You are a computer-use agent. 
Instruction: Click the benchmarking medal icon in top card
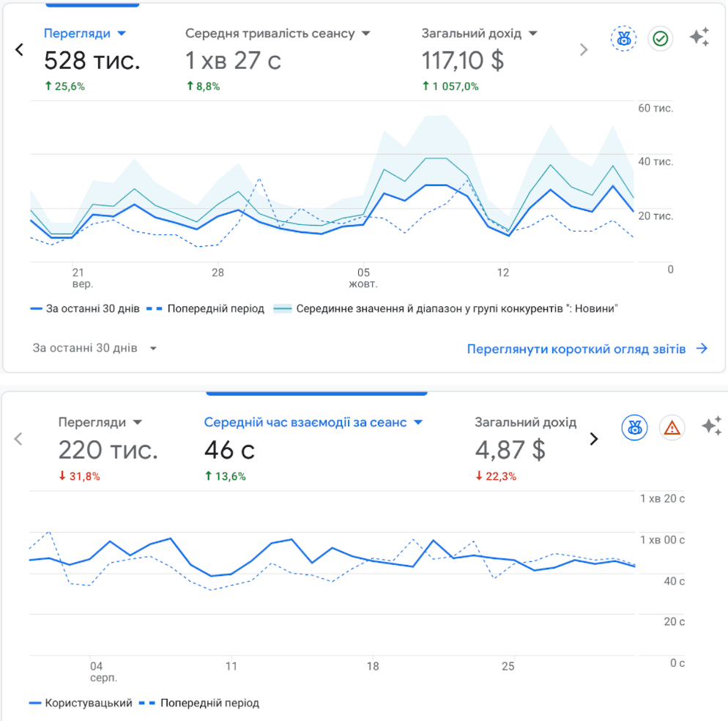623,39
